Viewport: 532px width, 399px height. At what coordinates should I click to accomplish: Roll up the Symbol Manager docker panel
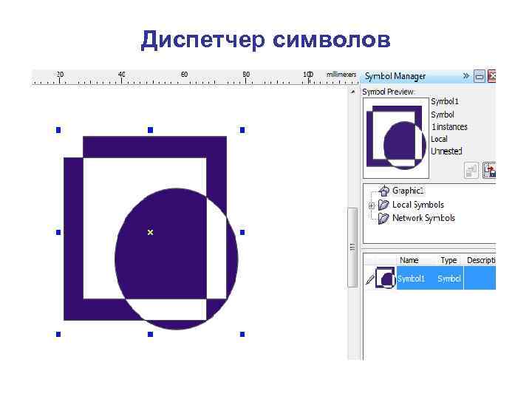click(480, 76)
